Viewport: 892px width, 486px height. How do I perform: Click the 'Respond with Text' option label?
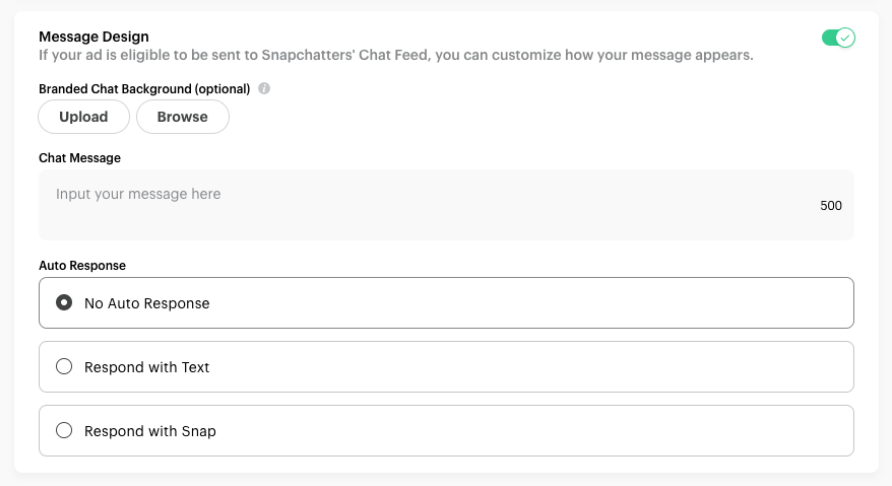tap(147, 367)
